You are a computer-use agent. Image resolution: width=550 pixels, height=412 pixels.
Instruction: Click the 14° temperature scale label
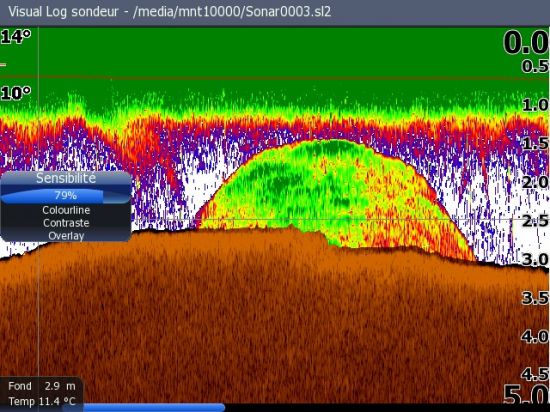tap(16, 36)
